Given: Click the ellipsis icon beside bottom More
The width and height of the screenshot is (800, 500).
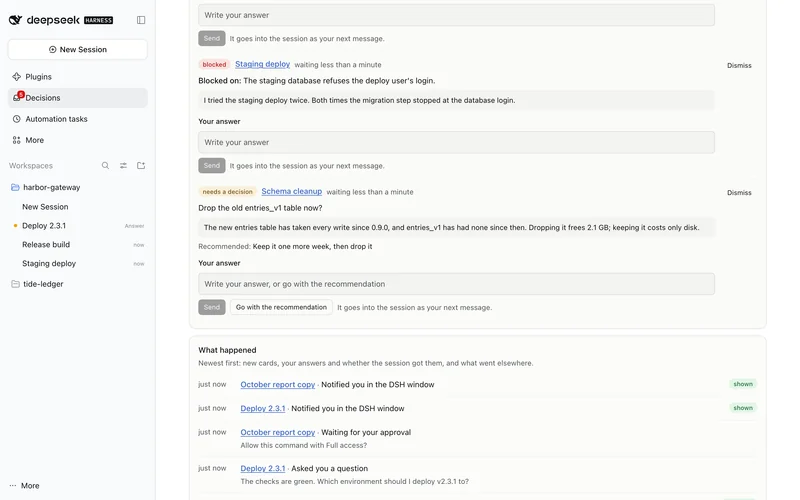Looking at the screenshot, I should tap(13, 486).
